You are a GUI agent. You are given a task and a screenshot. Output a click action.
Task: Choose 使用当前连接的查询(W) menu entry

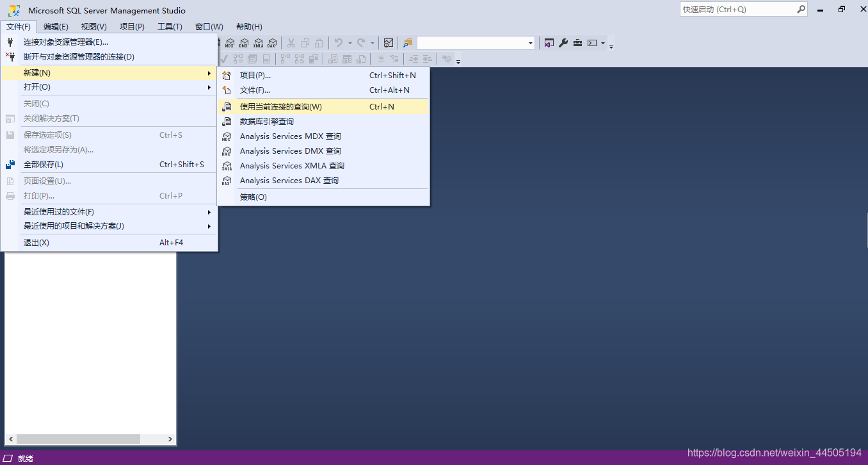point(323,106)
